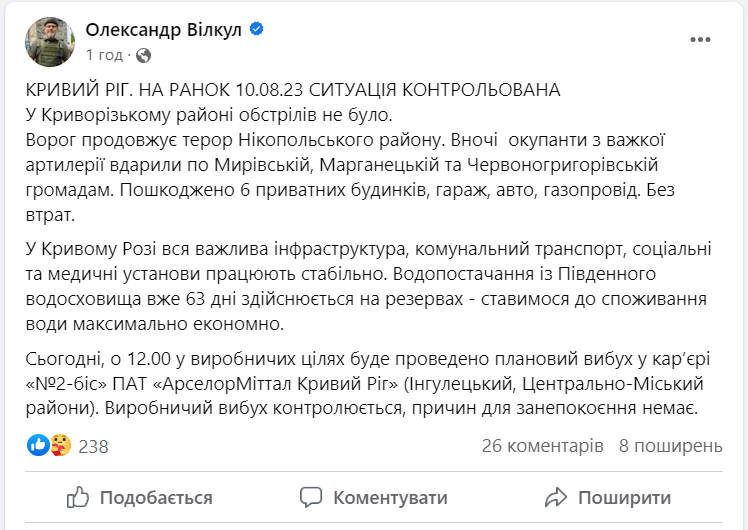Click the share arrow icon
The height and width of the screenshot is (530, 748).
tap(555, 497)
